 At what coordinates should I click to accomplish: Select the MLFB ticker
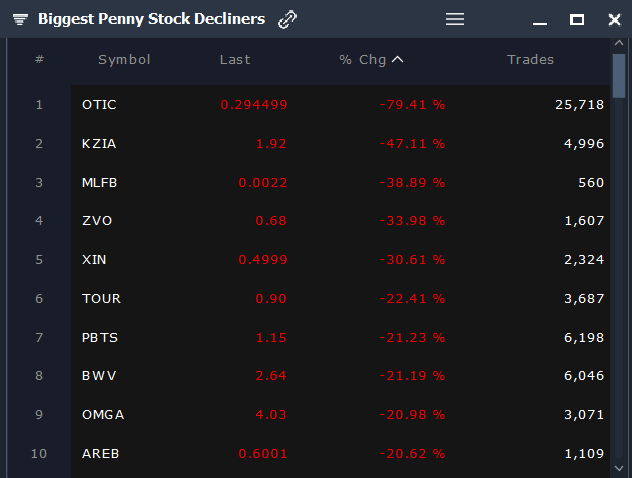click(x=100, y=182)
